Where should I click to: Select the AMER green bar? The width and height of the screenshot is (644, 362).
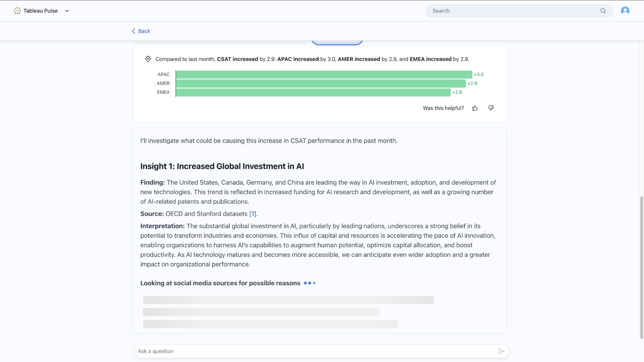click(x=321, y=83)
